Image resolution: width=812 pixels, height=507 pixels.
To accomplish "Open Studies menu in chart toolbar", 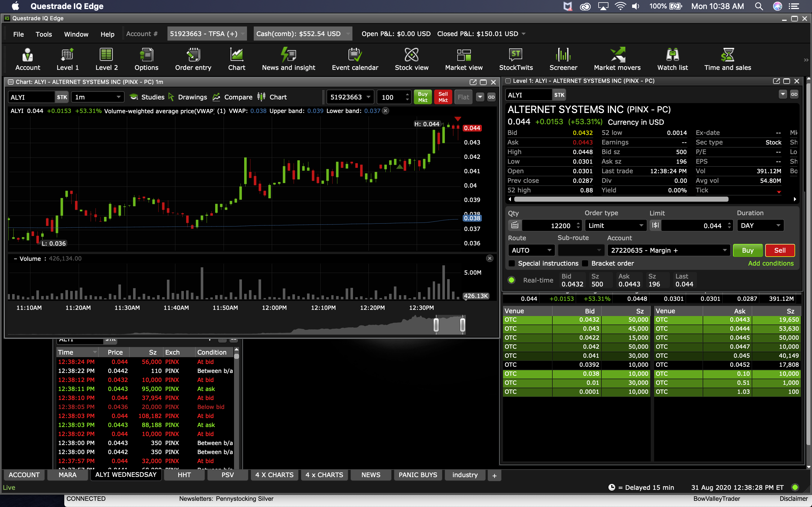I will point(147,97).
